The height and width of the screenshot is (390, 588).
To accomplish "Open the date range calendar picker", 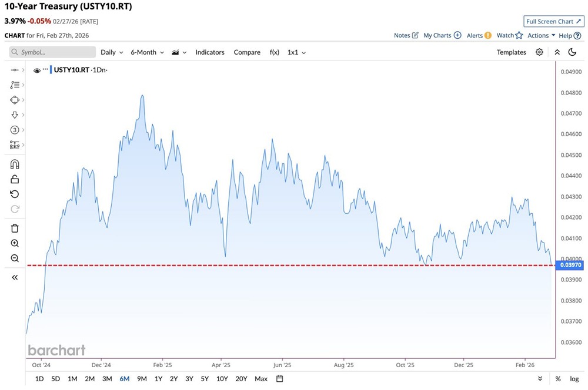I will pos(279,379).
